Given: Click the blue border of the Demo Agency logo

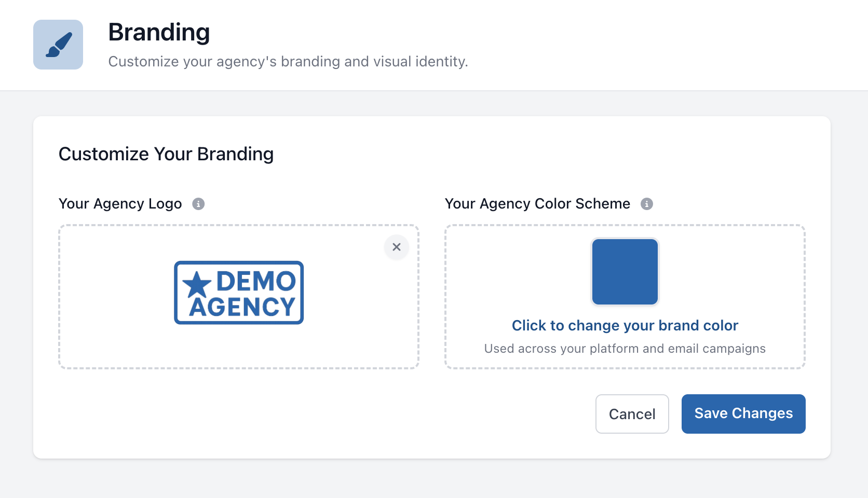Looking at the screenshot, I should [239, 263].
